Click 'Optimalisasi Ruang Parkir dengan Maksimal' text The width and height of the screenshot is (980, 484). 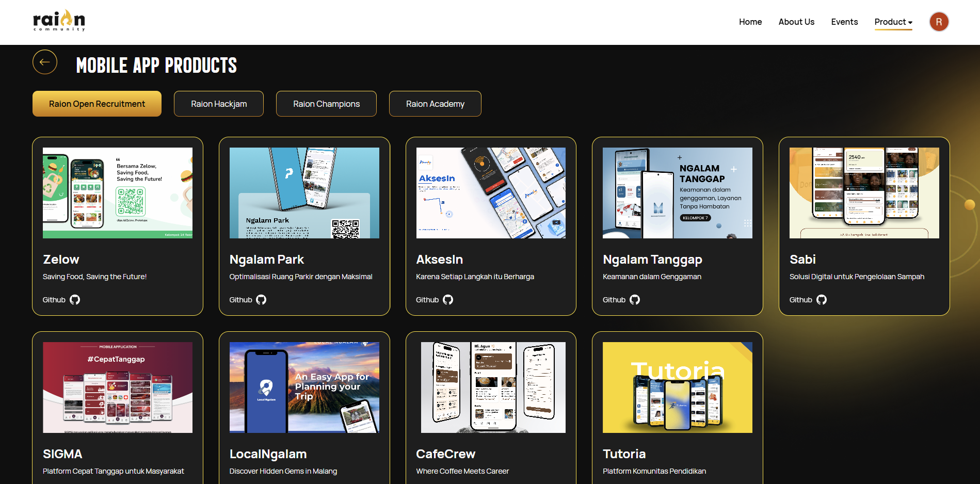click(x=301, y=277)
